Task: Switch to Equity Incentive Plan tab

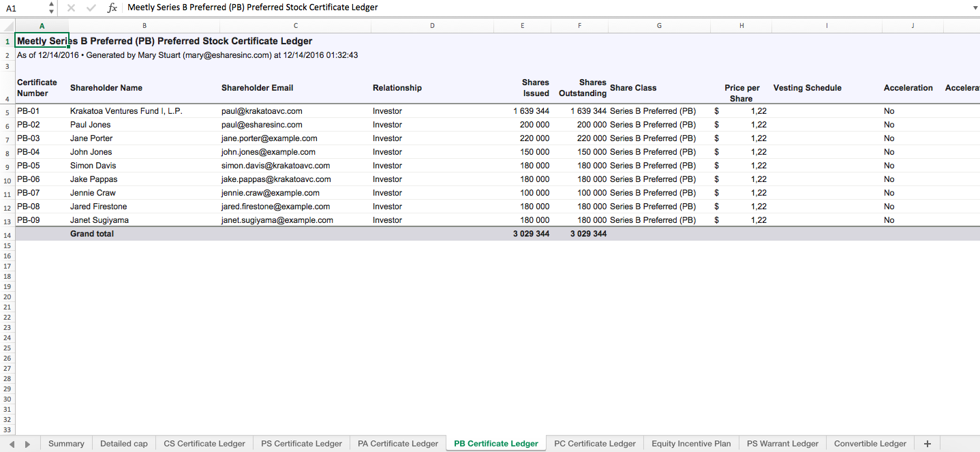Action: point(691,443)
